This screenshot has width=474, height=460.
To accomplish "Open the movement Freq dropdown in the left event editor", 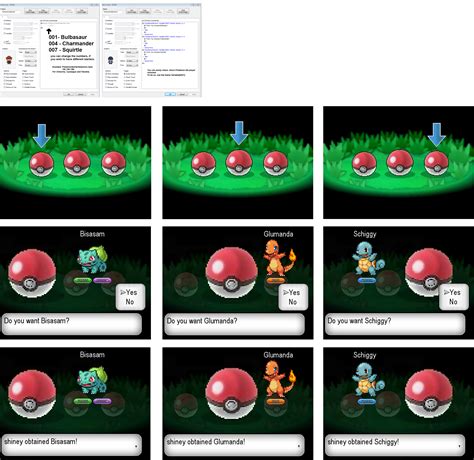I will (31, 65).
